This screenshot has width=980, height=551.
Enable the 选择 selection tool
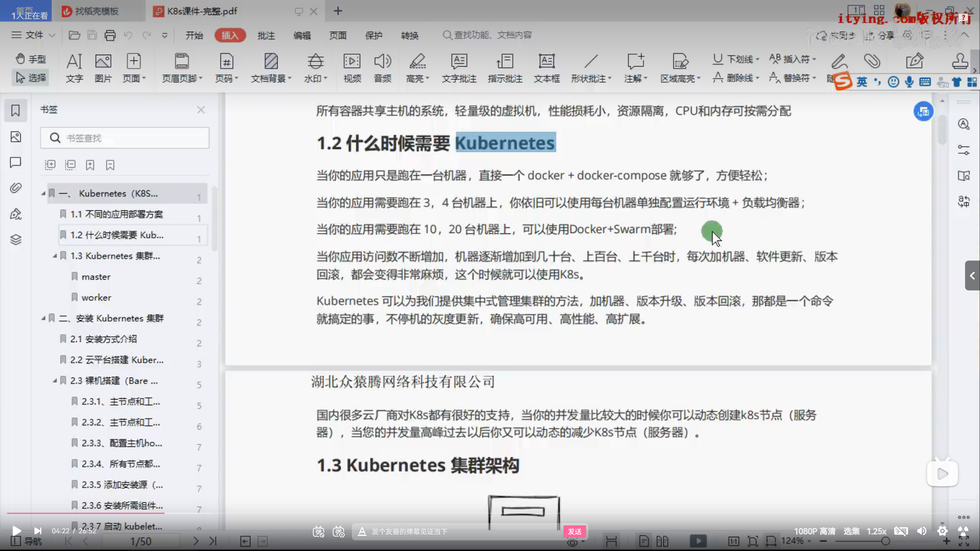point(31,78)
